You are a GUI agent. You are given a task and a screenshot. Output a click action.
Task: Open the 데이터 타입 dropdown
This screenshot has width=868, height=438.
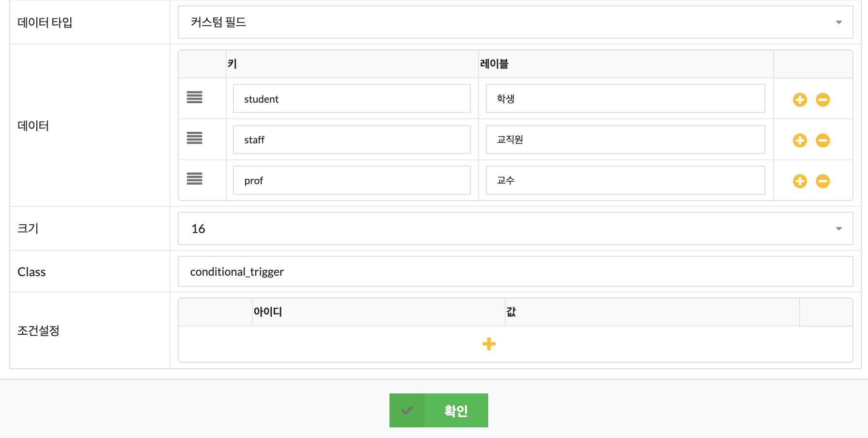click(x=515, y=22)
